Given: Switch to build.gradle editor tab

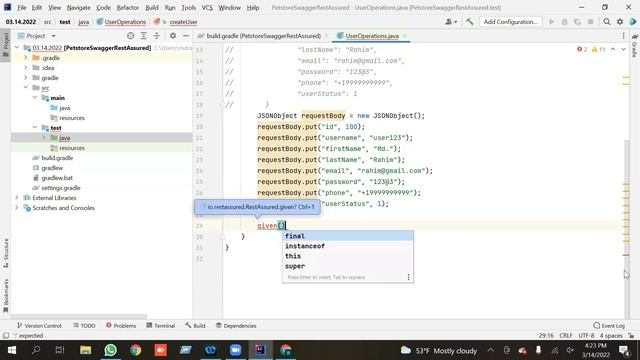Looking at the screenshot, I should click(263, 36).
